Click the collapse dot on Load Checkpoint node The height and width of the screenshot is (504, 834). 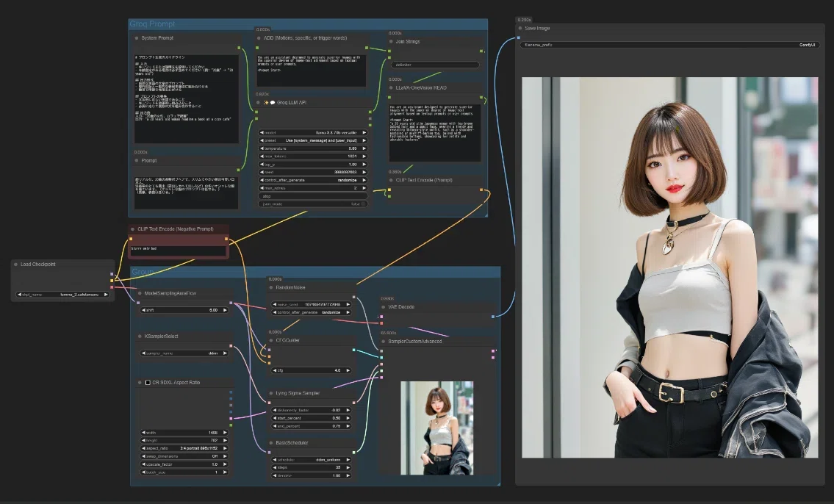point(16,264)
